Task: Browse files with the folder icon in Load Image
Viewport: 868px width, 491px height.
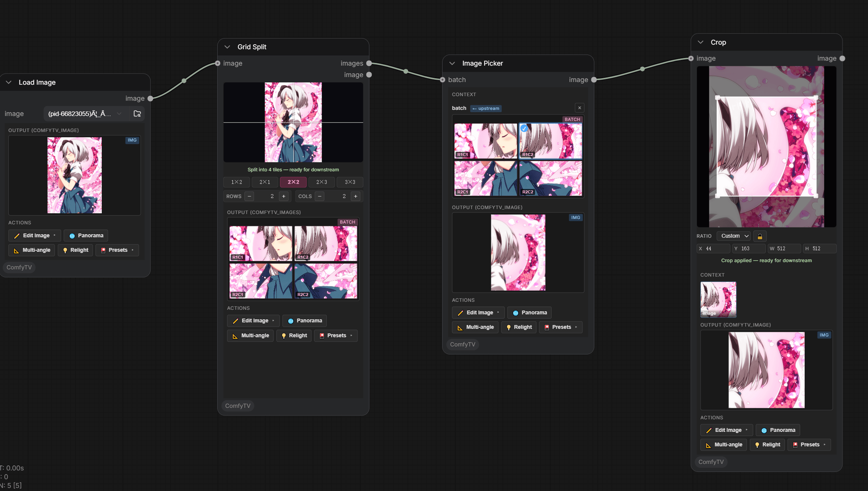Action: pos(137,114)
